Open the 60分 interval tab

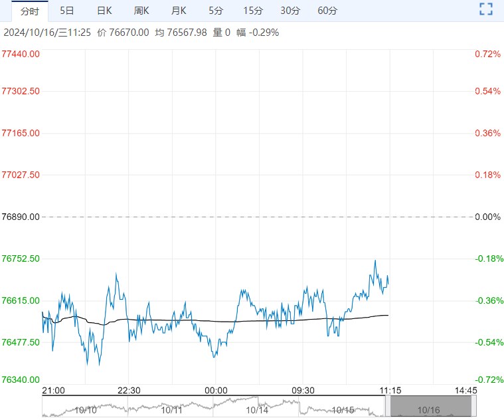click(327, 11)
